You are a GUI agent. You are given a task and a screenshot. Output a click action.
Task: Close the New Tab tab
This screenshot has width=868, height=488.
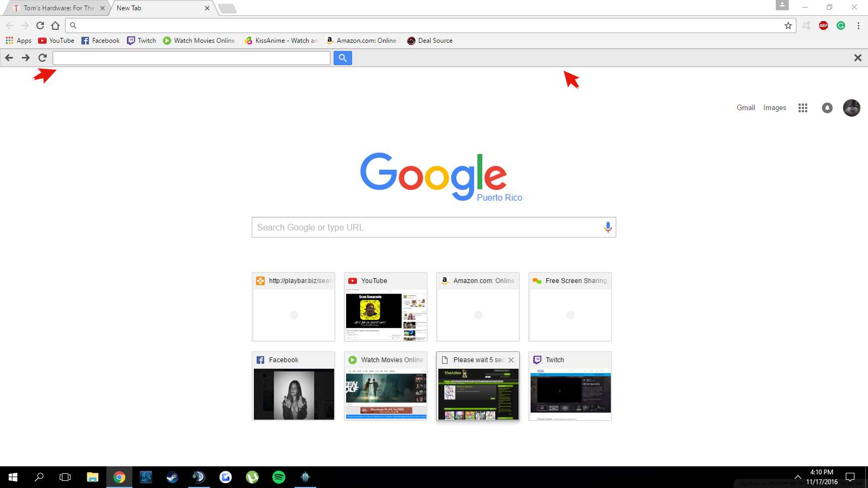click(x=207, y=8)
